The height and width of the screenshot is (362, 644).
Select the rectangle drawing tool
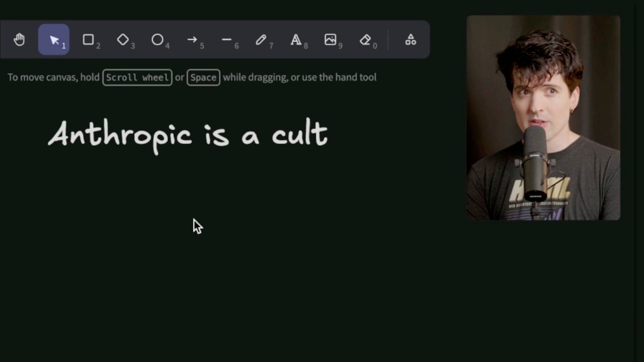pos(88,40)
